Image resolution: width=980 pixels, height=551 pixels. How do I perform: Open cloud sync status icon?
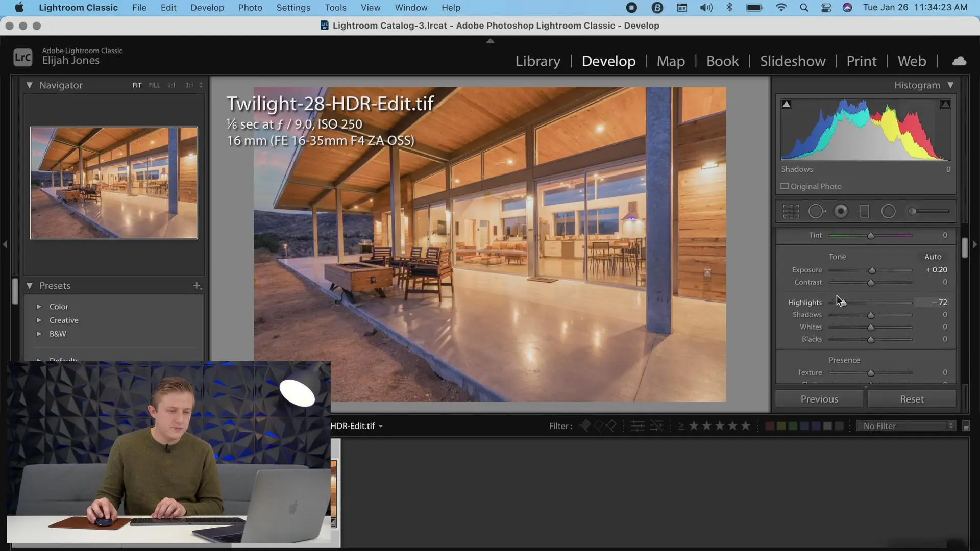coord(959,61)
